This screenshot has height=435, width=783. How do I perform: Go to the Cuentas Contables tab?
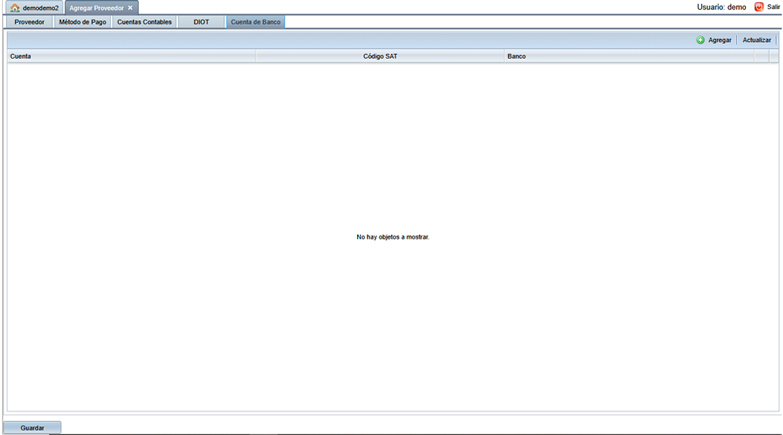(144, 22)
